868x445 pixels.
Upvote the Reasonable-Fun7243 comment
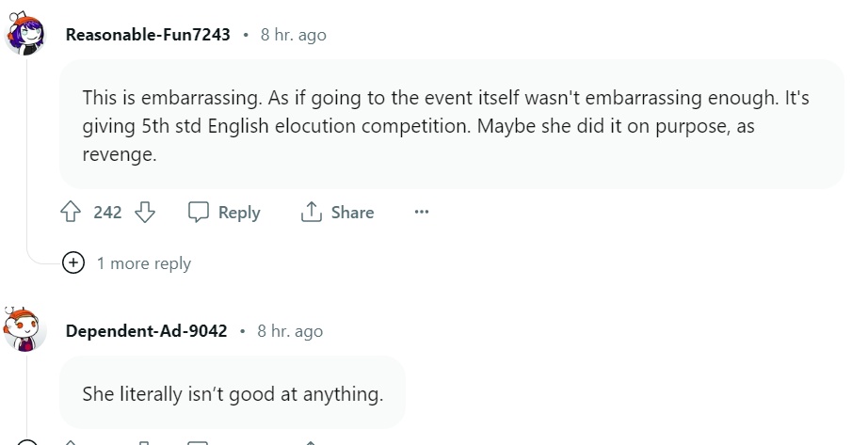click(x=71, y=213)
